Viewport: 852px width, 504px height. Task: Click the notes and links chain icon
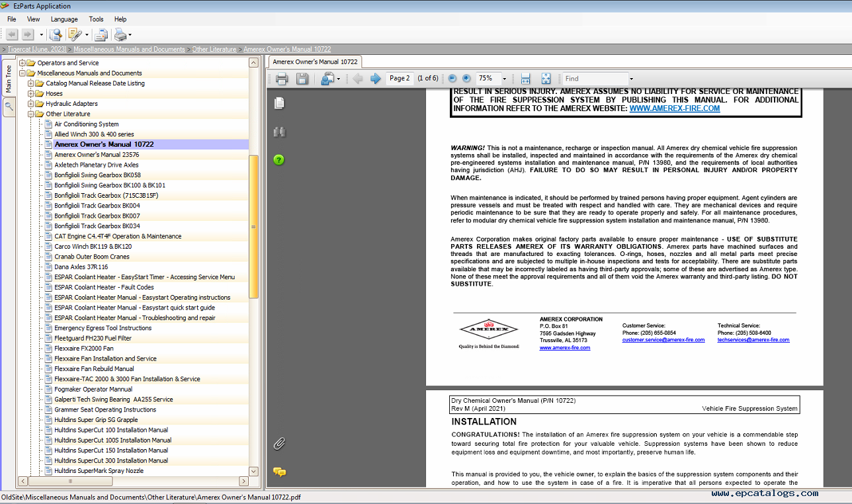click(74, 34)
